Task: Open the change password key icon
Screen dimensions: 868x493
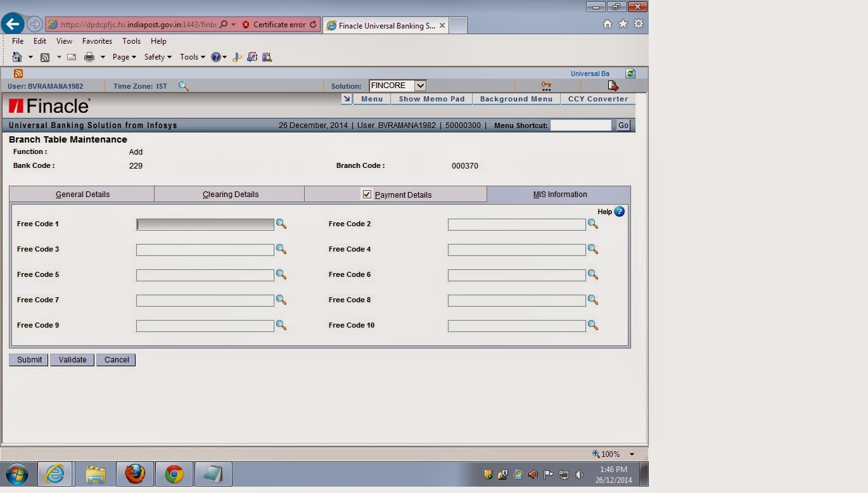Action: [546, 84]
